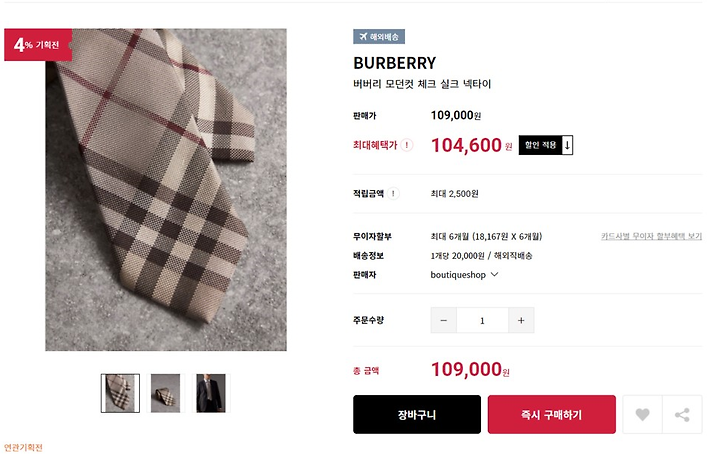The height and width of the screenshot is (454, 720).
Task: Select the first tie thumbnail
Action: [120, 393]
